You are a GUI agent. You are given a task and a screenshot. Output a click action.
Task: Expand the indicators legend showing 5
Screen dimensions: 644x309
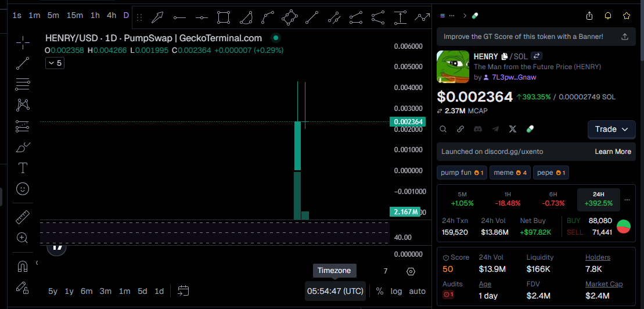55,63
